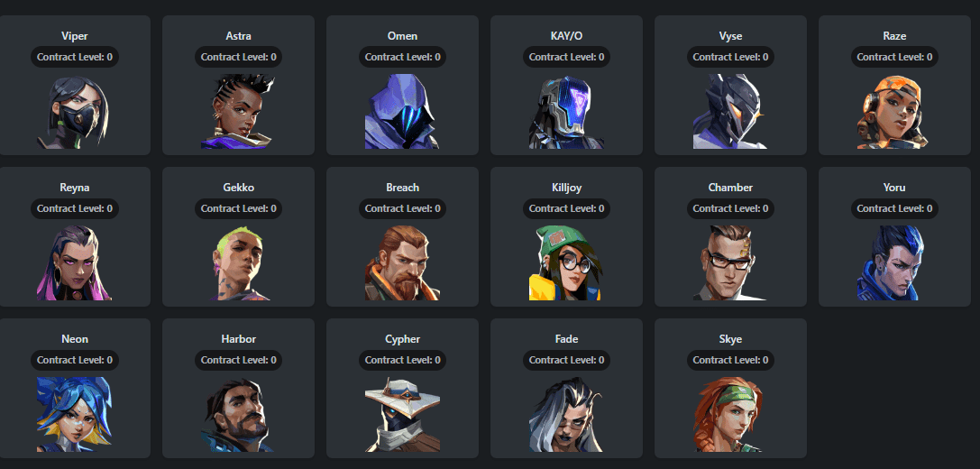Click Yoru's Contract Level badge
The image size is (980, 469).
click(894, 208)
